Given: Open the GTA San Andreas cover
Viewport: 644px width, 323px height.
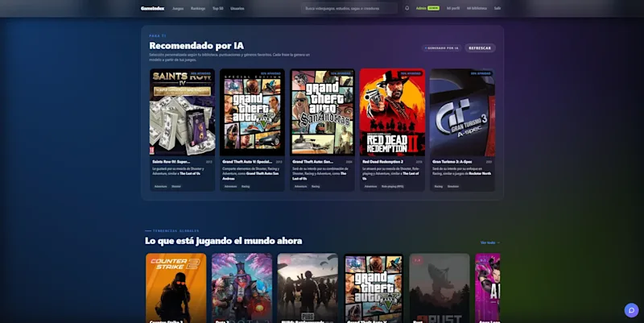Looking at the screenshot, I should [322, 112].
